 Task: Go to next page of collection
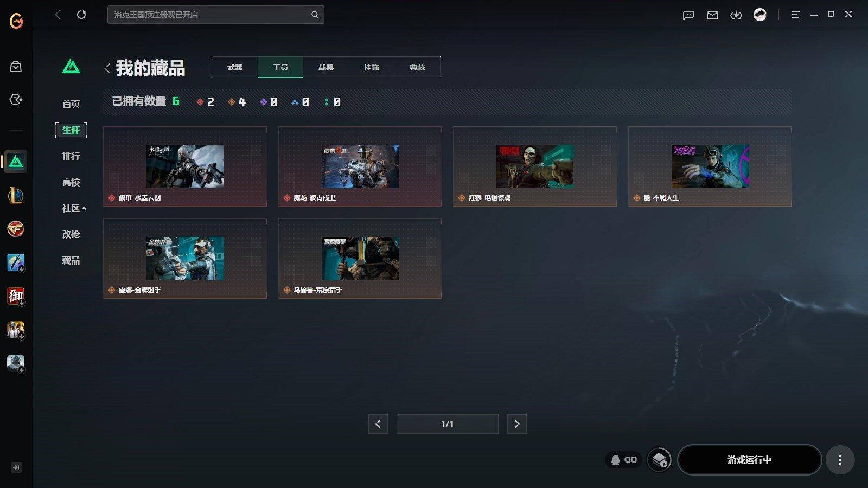coord(517,424)
